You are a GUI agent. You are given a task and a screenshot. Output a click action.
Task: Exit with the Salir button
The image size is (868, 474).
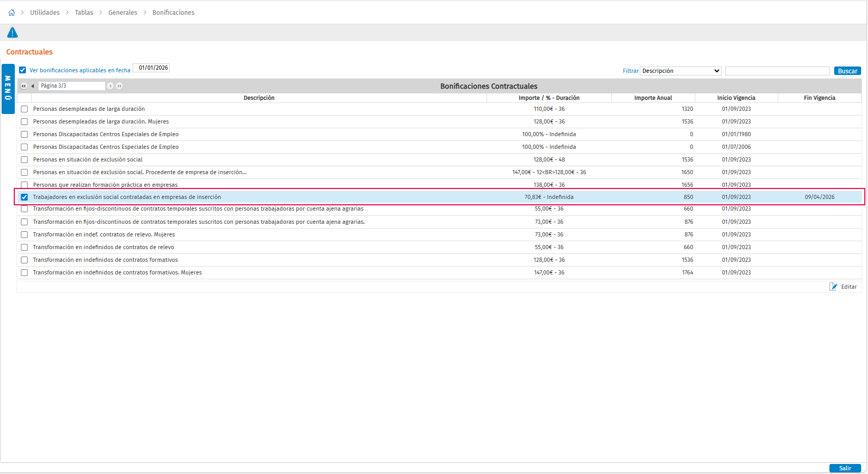click(x=845, y=468)
